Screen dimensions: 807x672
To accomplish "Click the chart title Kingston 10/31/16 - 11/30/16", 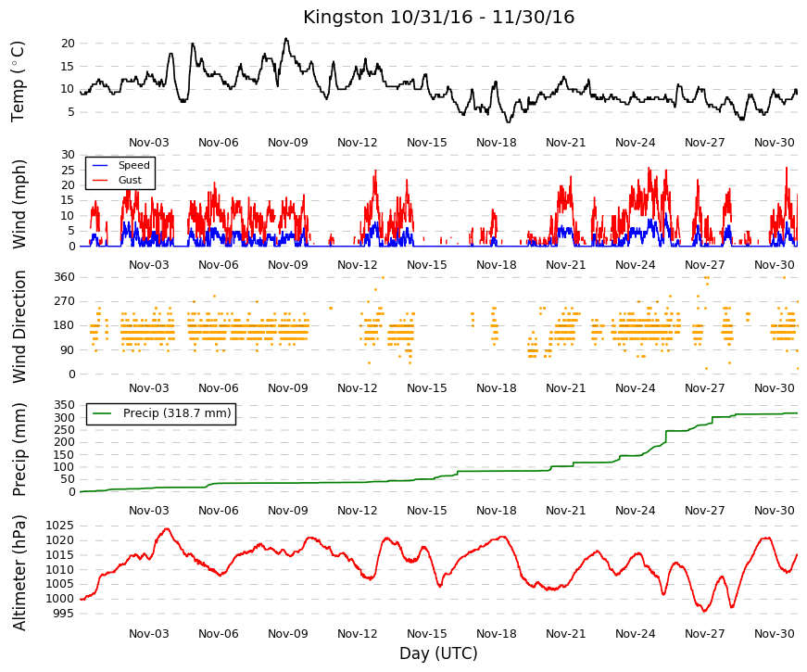I will point(438,17).
